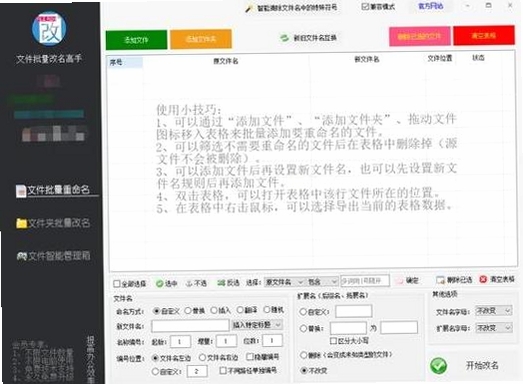
Task: Choose 文件名右边 numbering position
Action: [x=202, y=358]
